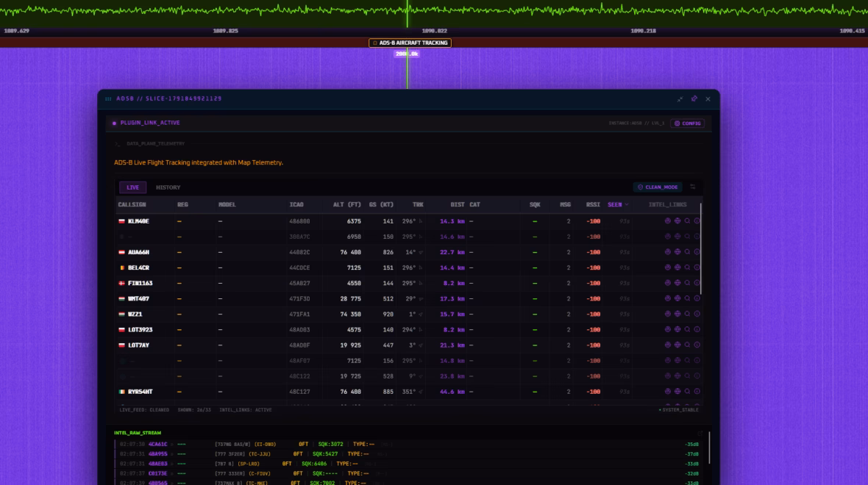868x485 pixels.
Task: Open the globe link for FIN1163
Action: (677, 283)
